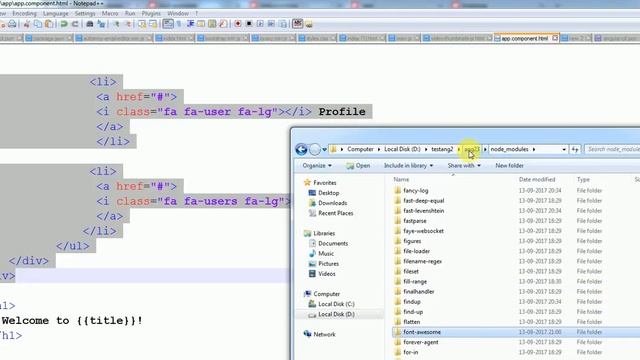Click Computer in the address breadcrumb
Viewport: 640px width, 360px height.
pos(360,149)
